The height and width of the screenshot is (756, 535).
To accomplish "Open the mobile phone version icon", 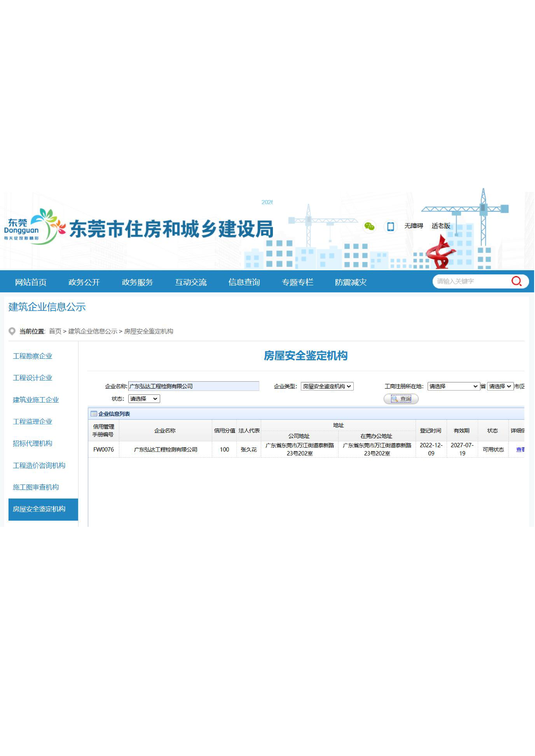I will coord(390,227).
